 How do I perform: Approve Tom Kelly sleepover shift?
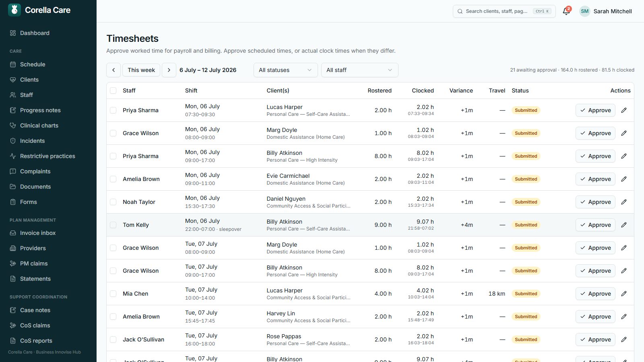(x=595, y=225)
